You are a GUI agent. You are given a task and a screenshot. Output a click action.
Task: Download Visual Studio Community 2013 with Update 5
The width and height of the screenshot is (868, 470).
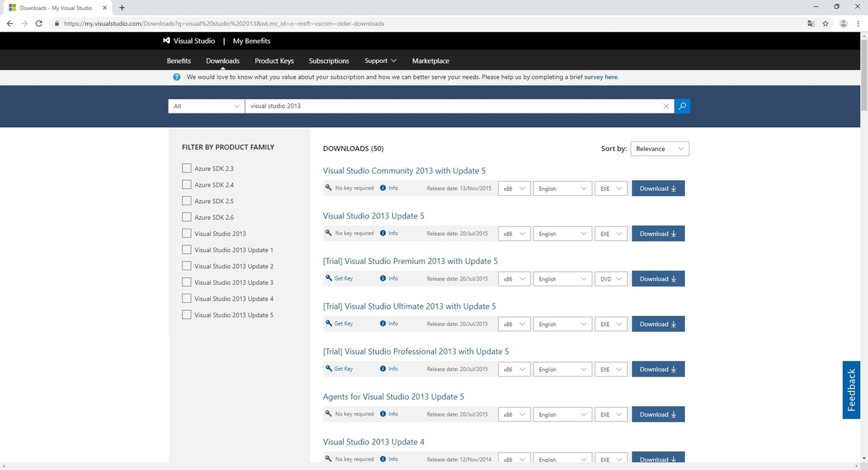click(x=658, y=189)
